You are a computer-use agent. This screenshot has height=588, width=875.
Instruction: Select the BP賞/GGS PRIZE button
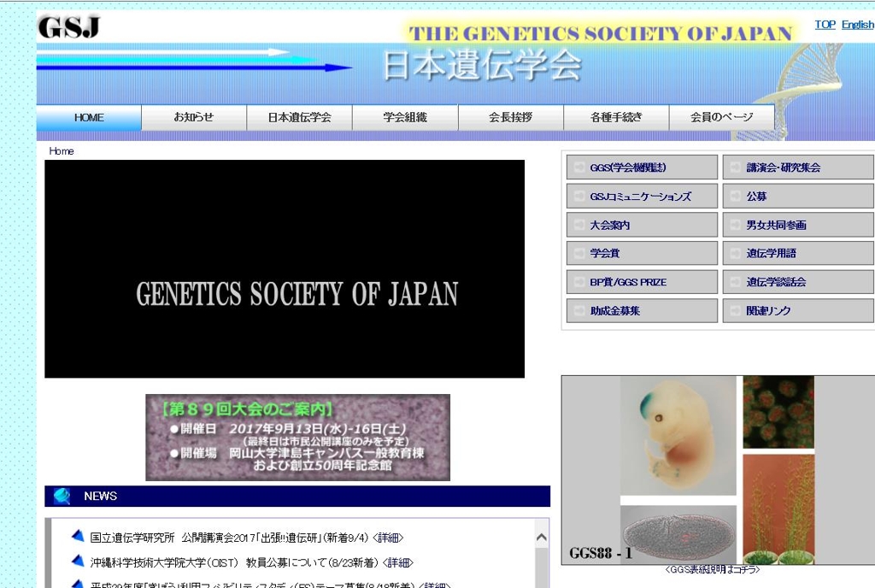click(x=642, y=282)
